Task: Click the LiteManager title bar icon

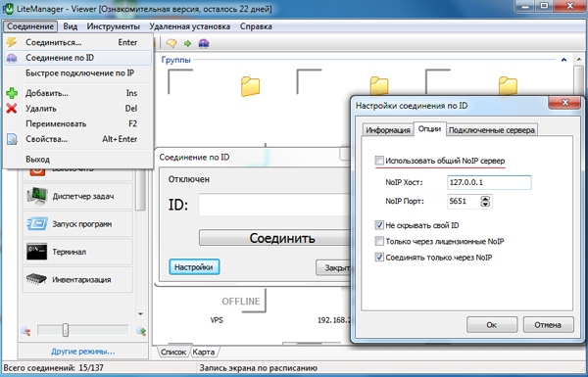Action: pyautogui.click(x=8, y=8)
